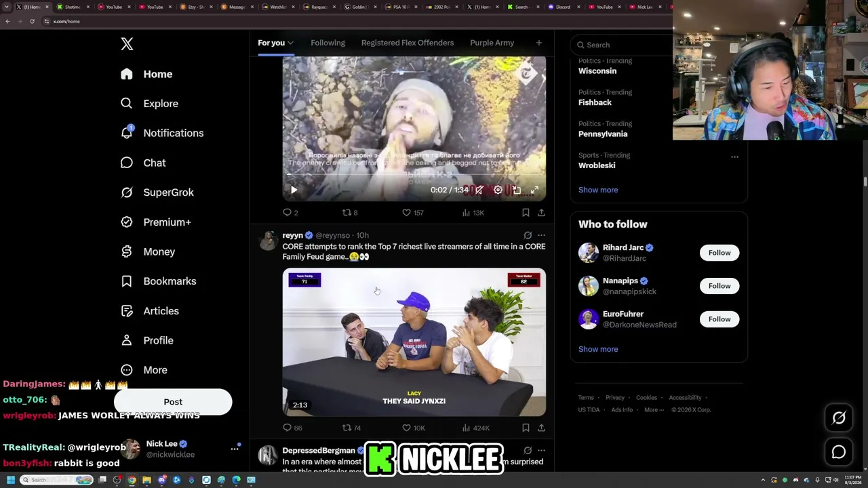
Task: Switch to the Etsy browser tab
Action: coord(197,7)
